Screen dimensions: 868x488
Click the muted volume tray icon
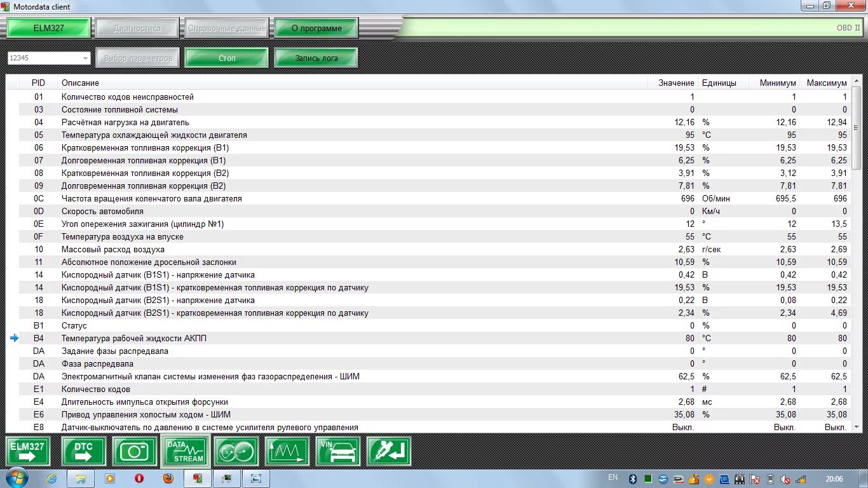(785, 479)
